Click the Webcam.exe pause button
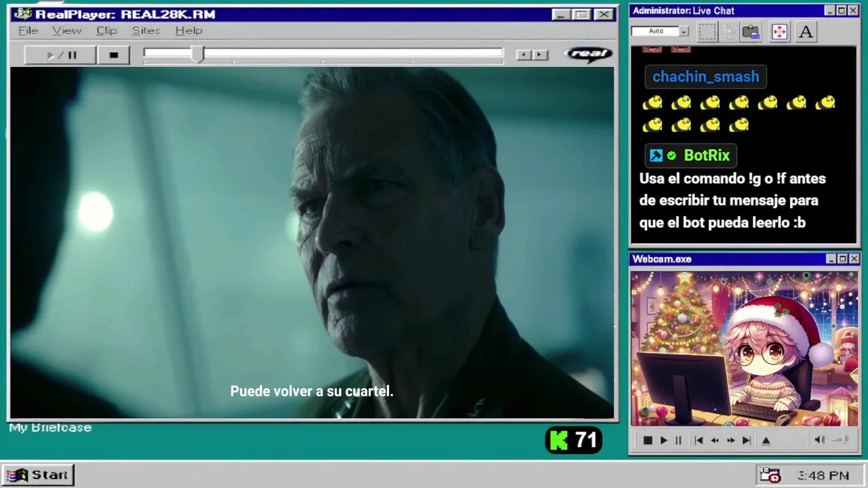868x488 pixels. pos(678,441)
